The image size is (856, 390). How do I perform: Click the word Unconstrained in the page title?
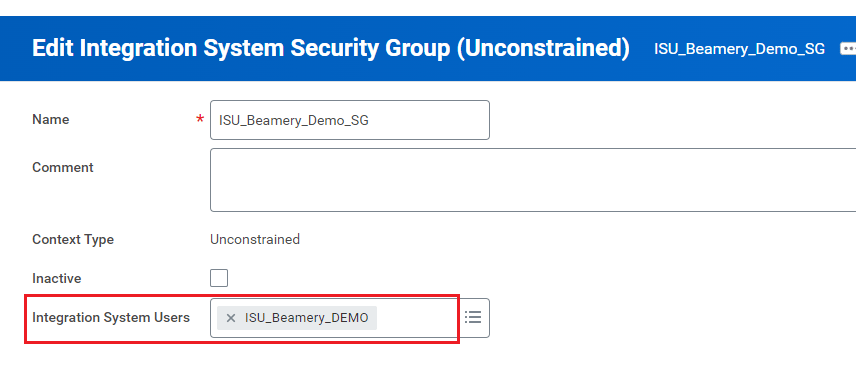coord(543,49)
